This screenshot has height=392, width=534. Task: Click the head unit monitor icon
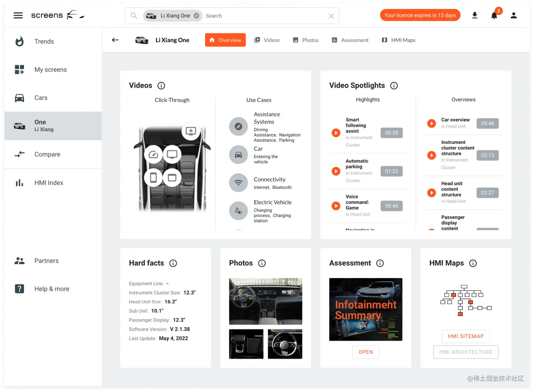click(172, 155)
